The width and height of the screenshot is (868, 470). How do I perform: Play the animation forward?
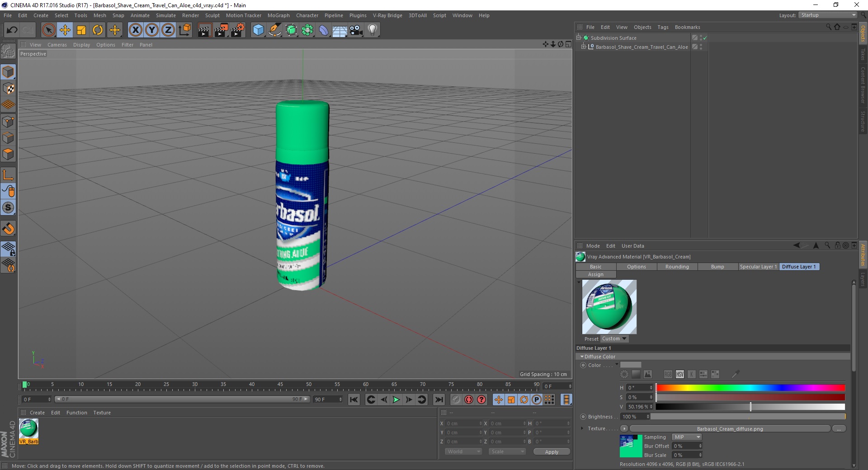396,399
